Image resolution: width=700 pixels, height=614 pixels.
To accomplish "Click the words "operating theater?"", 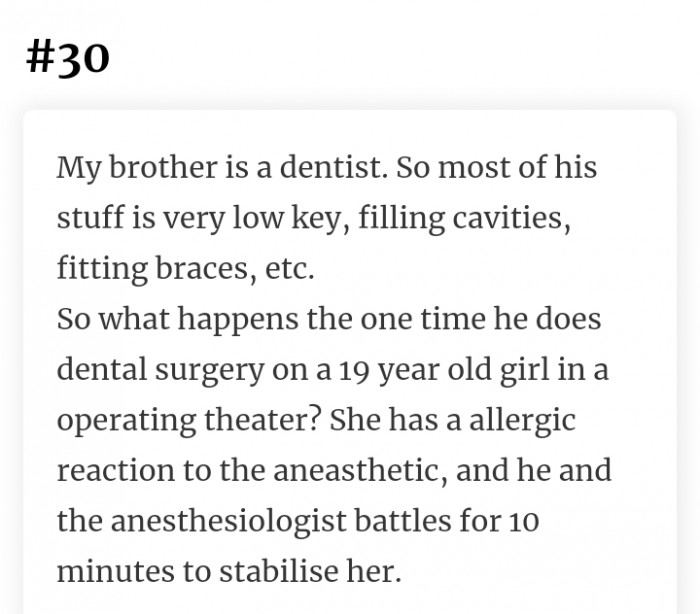I will coord(189,421).
